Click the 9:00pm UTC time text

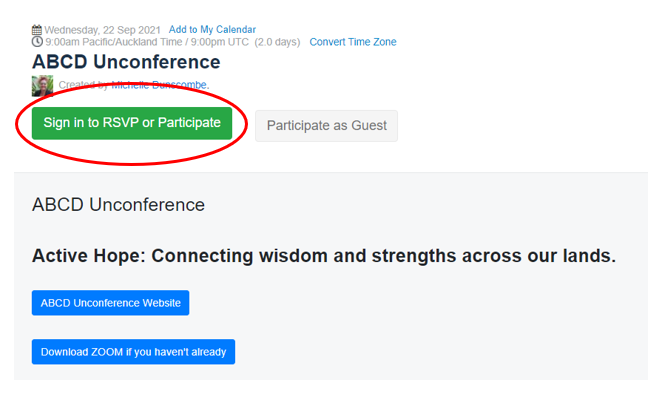[220, 42]
